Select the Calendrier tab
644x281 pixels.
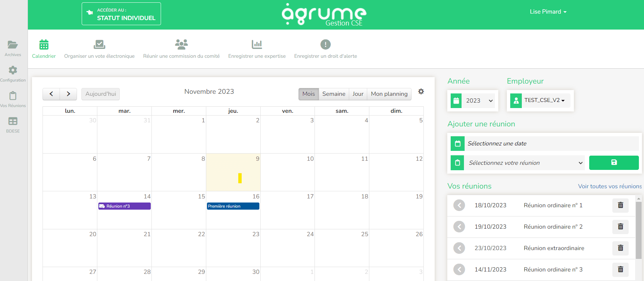[44, 49]
